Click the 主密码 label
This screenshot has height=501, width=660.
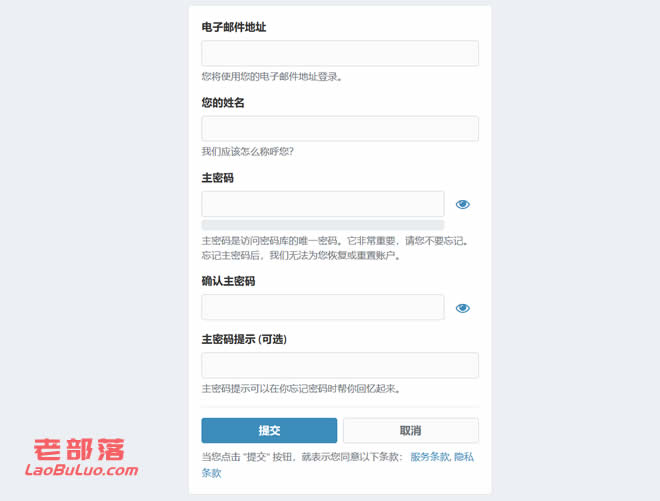coord(217,178)
